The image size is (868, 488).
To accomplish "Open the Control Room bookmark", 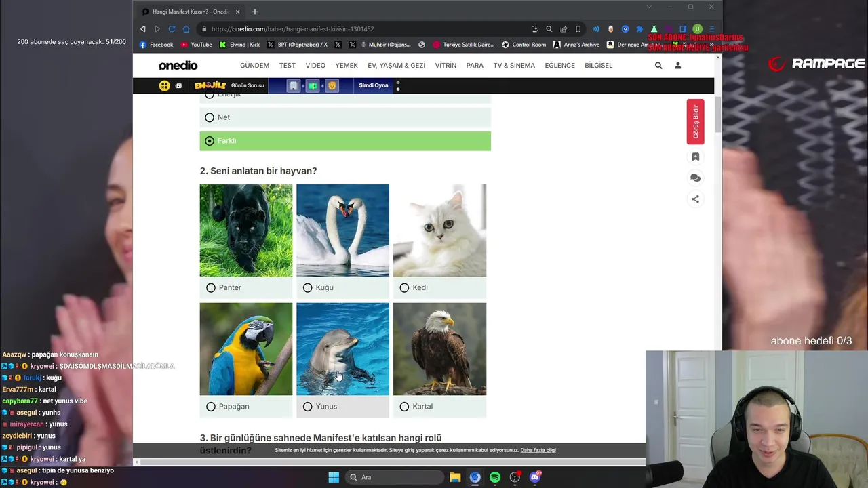I will tap(524, 45).
